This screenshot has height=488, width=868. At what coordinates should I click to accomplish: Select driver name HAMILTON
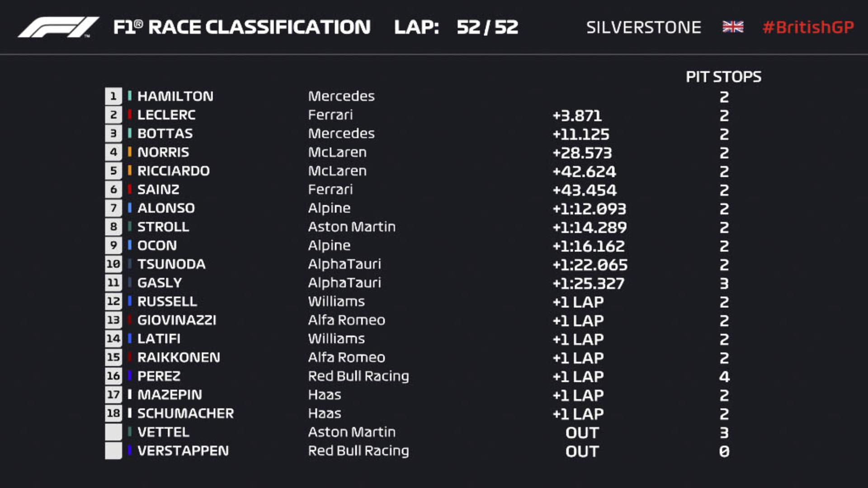(175, 96)
